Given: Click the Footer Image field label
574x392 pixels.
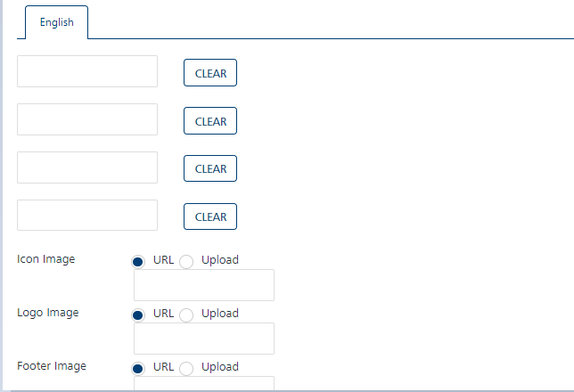Looking at the screenshot, I should pyautogui.click(x=52, y=366).
